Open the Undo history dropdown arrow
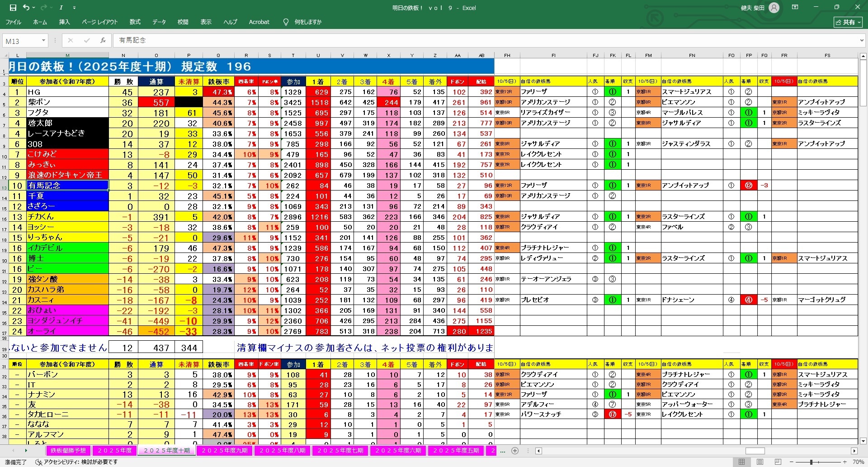868x467 pixels. pyautogui.click(x=34, y=8)
